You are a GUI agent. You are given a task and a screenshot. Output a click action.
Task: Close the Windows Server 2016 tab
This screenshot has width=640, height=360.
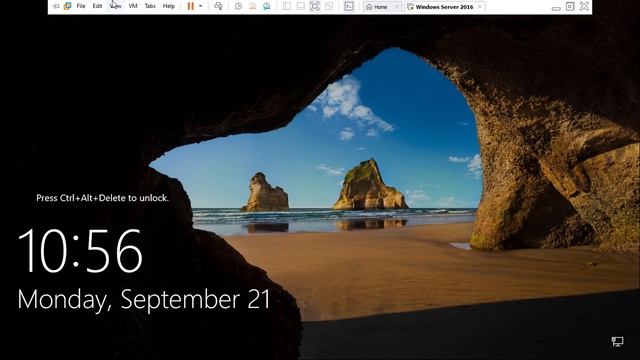point(480,7)
